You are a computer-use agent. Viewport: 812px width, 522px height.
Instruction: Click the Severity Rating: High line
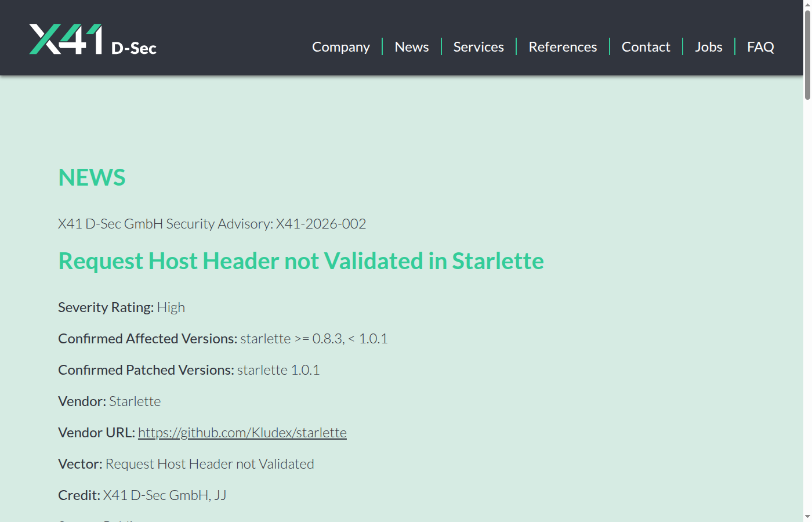122,307
